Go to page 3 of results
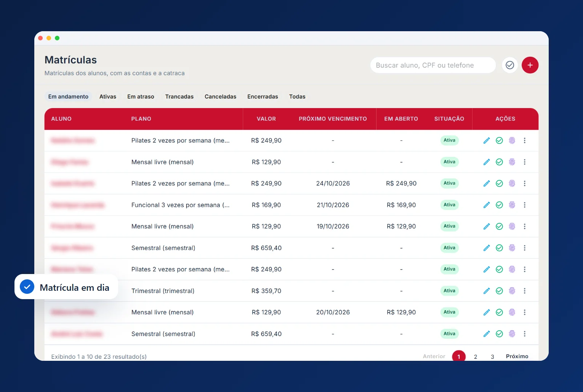Screen dimensions: 583x392 click(x=492, y=357)
